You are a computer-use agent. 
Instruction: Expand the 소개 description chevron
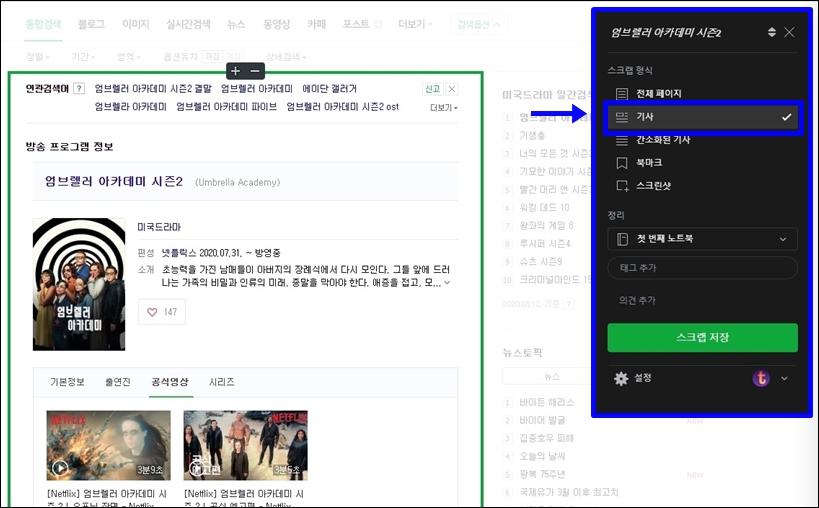click(447, 282)
